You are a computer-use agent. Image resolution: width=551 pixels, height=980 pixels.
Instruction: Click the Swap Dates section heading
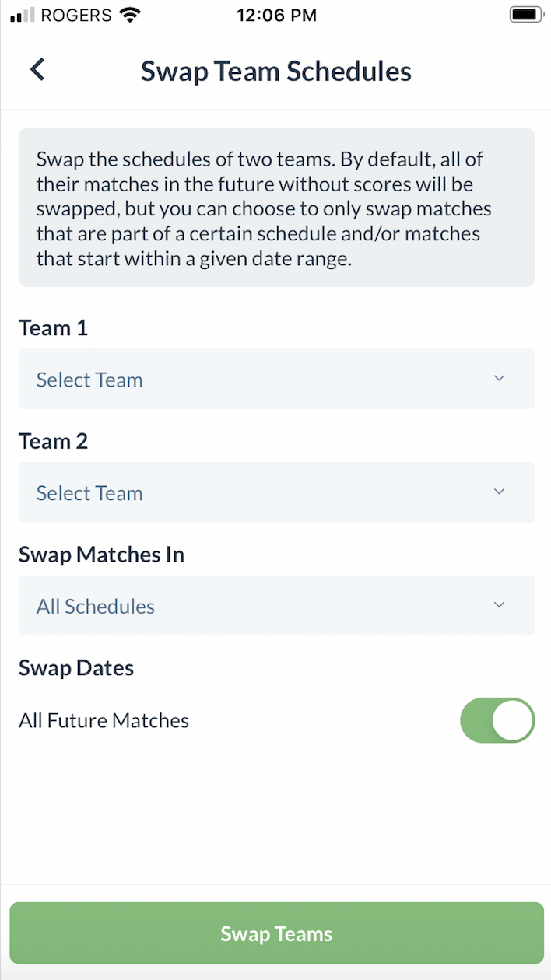point(76,668)
